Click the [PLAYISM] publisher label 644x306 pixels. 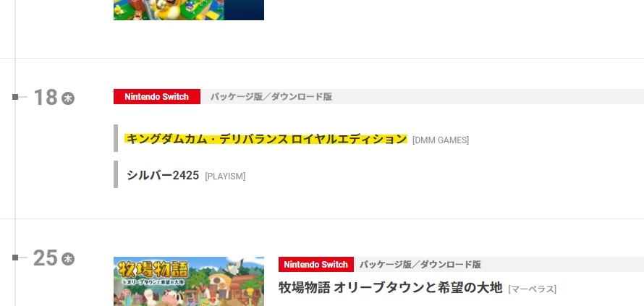tap(225, 177)
